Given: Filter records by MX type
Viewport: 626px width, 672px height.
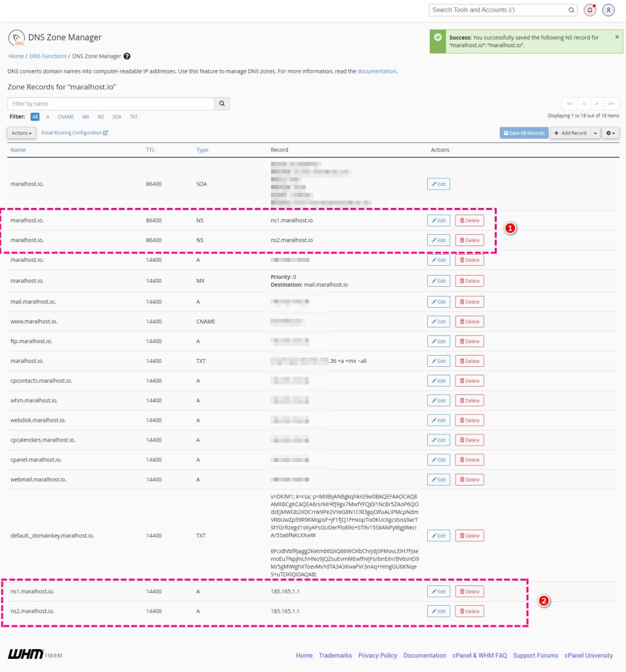Looking at the screenshot, I should (85, 117).
